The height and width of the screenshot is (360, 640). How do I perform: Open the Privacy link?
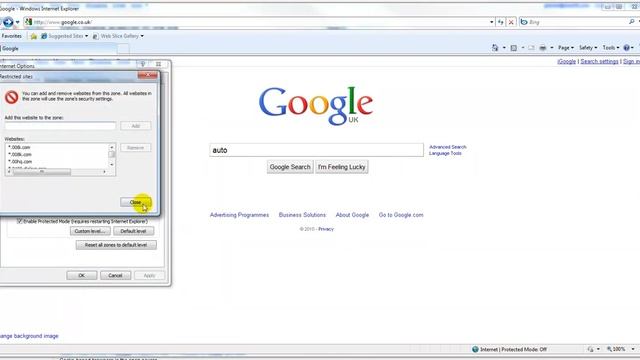[x=326, y=229]
